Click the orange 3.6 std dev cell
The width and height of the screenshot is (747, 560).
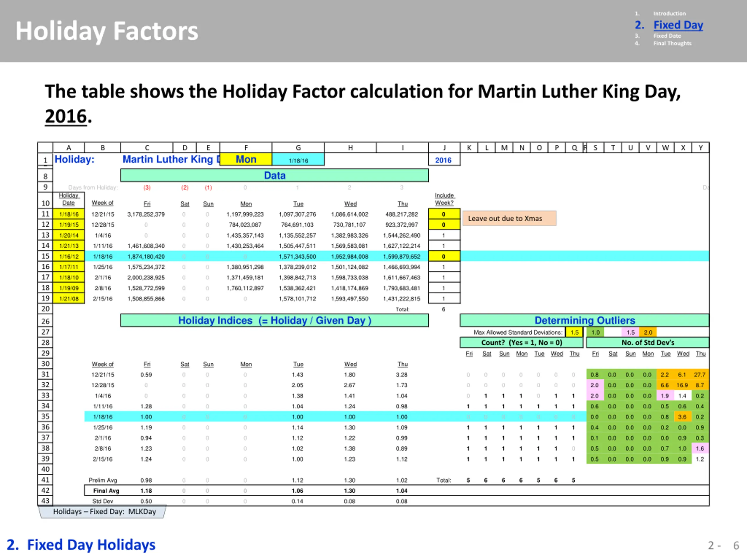(682, 417)
